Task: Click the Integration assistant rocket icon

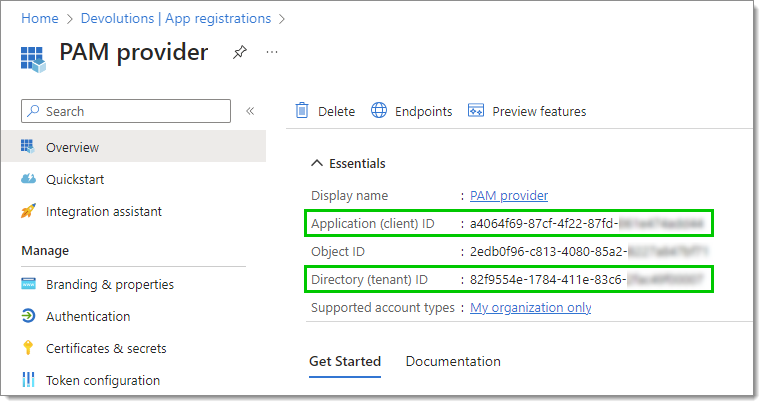Action: pos(28,211)
